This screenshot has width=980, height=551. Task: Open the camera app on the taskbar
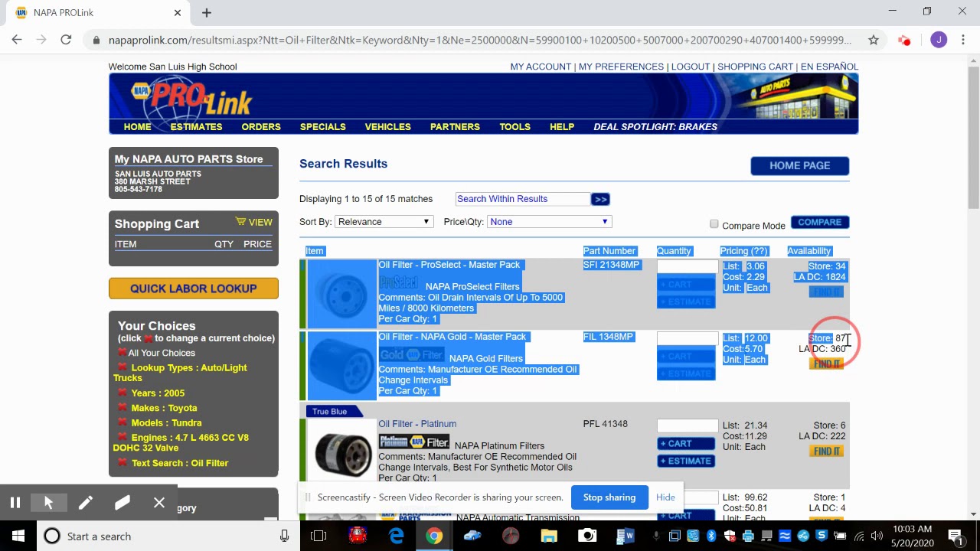coord(587,536)
